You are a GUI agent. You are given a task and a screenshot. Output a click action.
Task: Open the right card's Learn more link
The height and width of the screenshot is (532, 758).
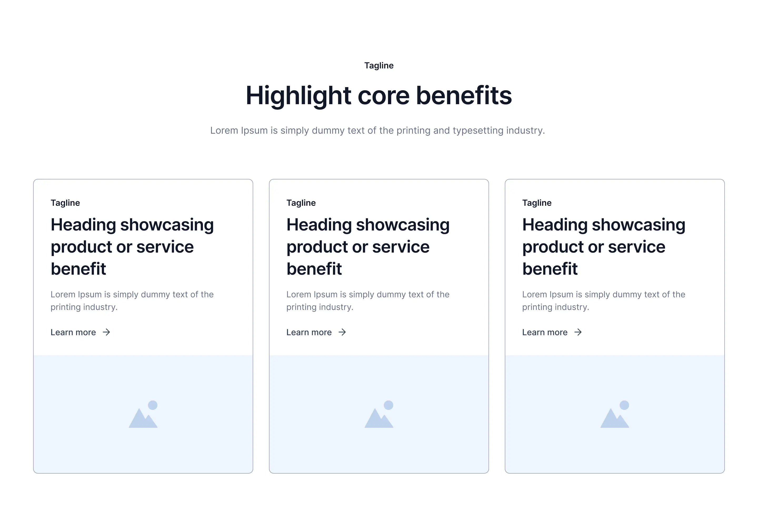pos(552,332)
